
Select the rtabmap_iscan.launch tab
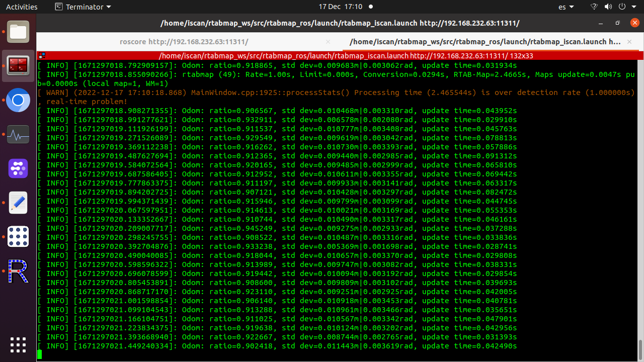click(x=485, y=42)
